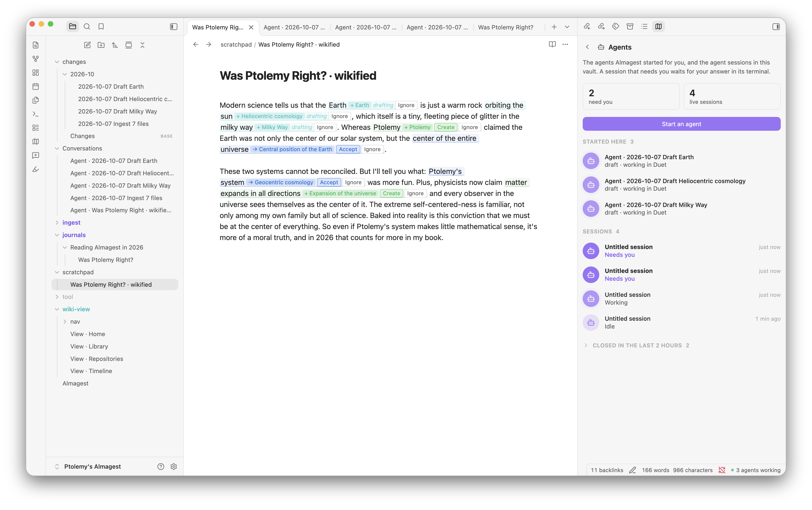Open the vault settings gear icon
The width and height of the screenshot is (812, 510).
(174, 466)
